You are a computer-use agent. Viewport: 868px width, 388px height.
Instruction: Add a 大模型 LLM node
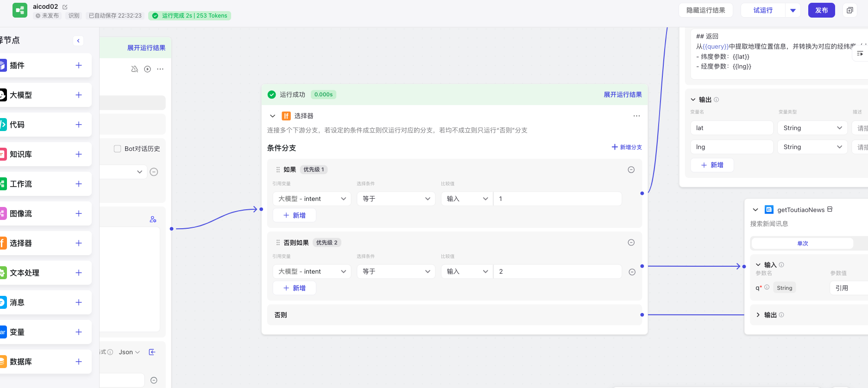coord(79,95)
